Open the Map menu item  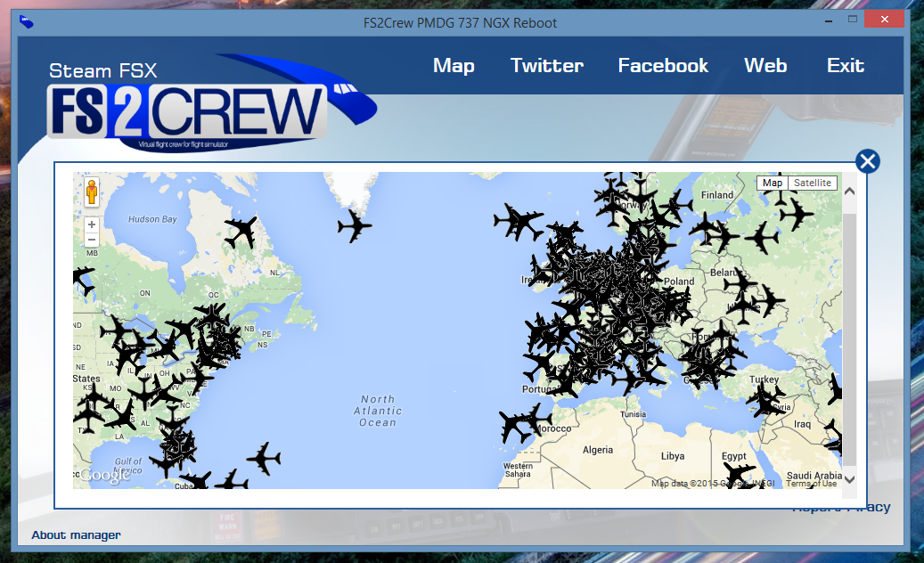pyautogui.click(x=454, y=65)
